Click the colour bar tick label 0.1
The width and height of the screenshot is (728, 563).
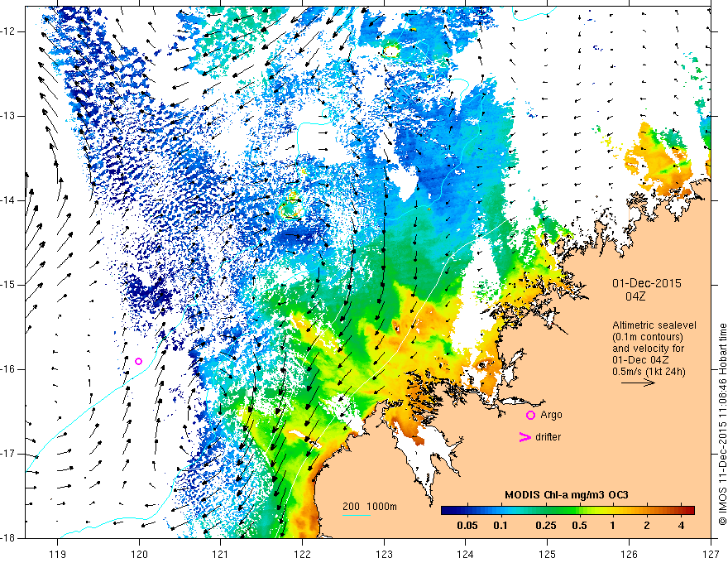pos(500,526)
